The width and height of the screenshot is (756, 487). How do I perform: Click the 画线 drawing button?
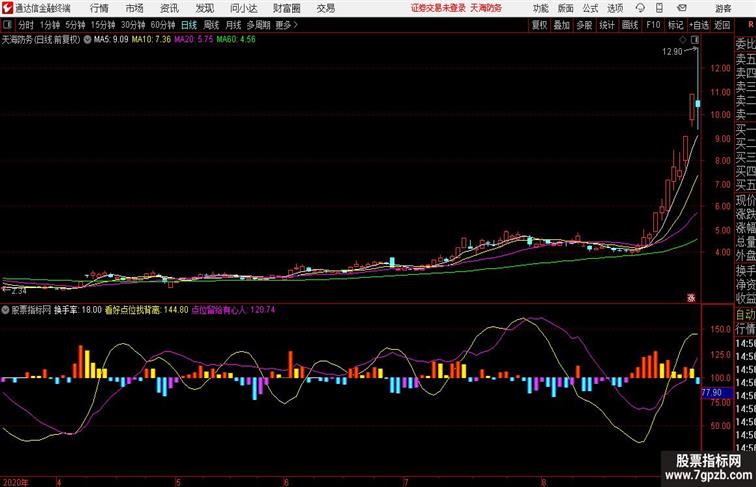630,25
